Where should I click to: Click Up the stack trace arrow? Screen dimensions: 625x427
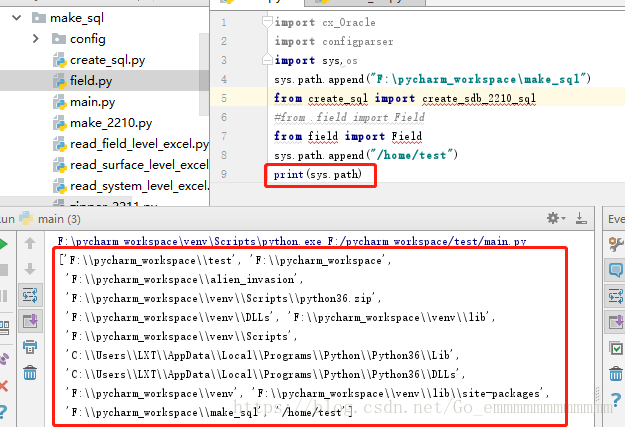[30, 243]
